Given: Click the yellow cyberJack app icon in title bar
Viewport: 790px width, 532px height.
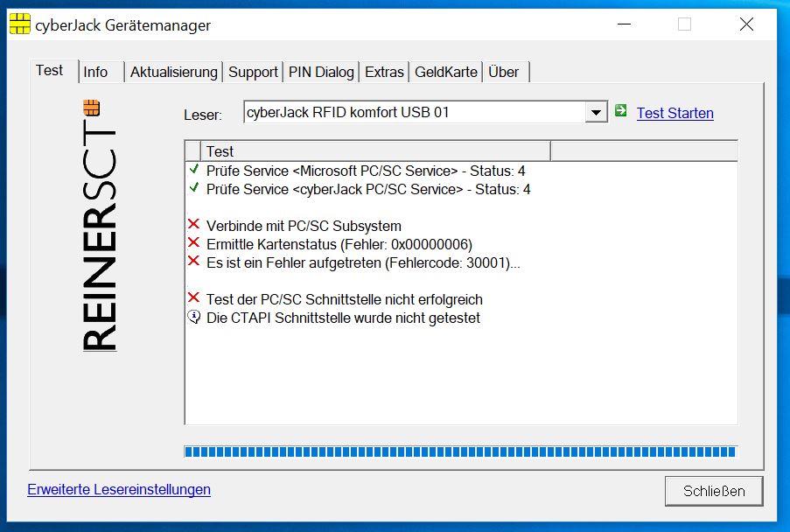Looking at the screenshot, I should (x=20, y=24).
